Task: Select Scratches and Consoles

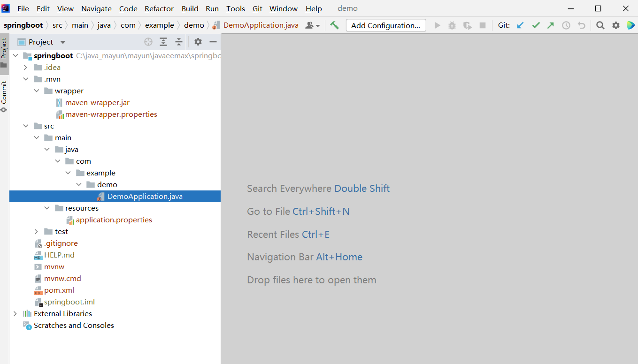Action: coord(74,326)
